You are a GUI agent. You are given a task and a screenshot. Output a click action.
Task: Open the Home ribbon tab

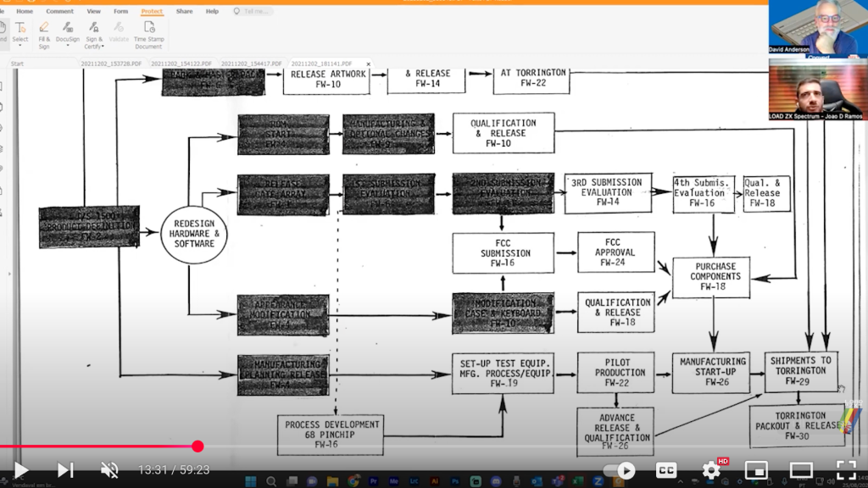(x=25, y=11)
